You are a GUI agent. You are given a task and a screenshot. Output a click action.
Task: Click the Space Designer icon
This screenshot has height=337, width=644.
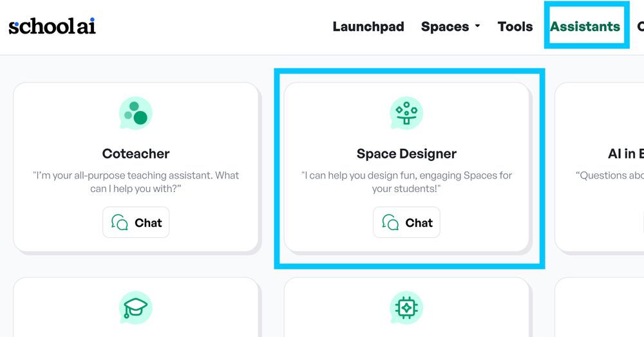406,113
